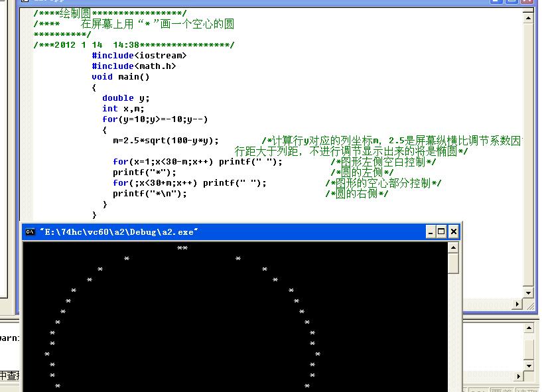This screenshot has width=542, height=392.
Task: Click the "for(;x<30+m;x++)" loop line
Action: (x=190, y=183)
